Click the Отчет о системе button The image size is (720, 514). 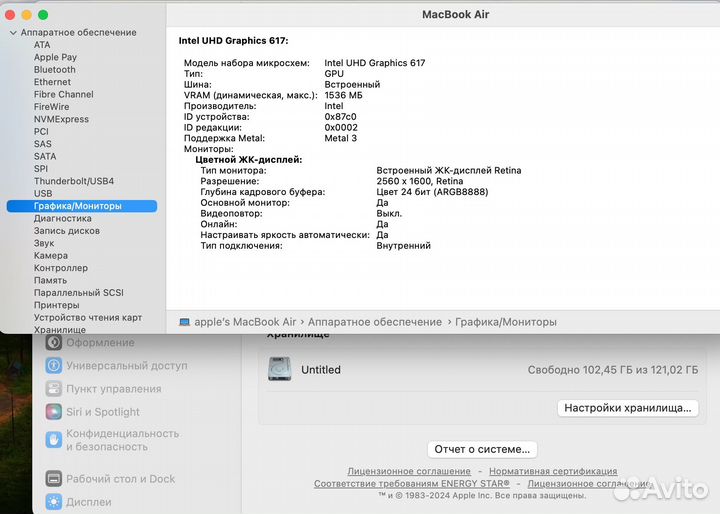click(482, 449)
